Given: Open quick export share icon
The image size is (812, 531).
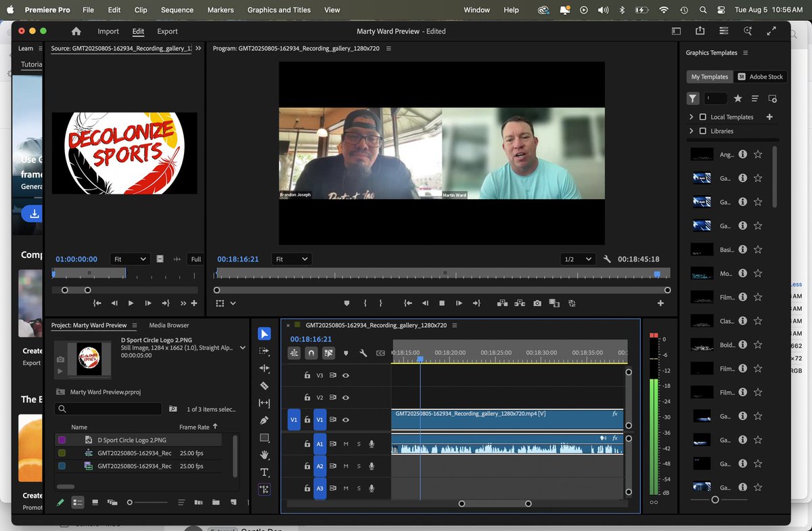Looking at the screenshot, I should coord(700,31).
